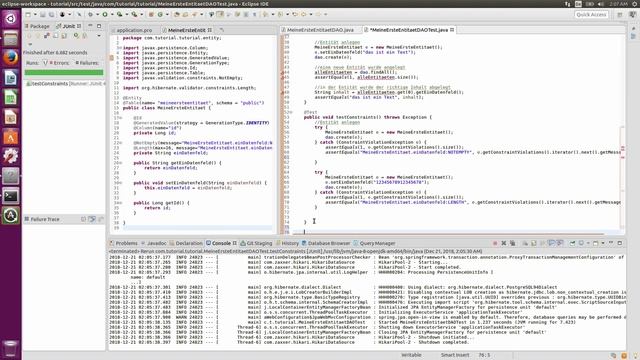Open the Query Manager view tab
This screenshot has height=360, width=640.
(374, 243)
